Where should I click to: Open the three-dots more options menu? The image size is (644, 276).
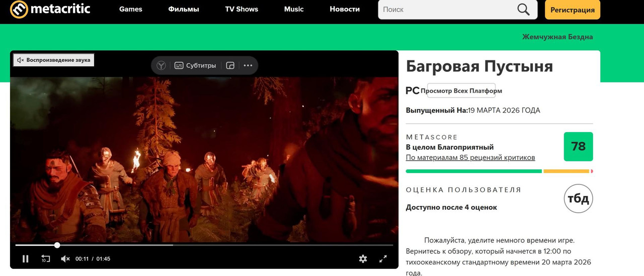pos(248,65)
